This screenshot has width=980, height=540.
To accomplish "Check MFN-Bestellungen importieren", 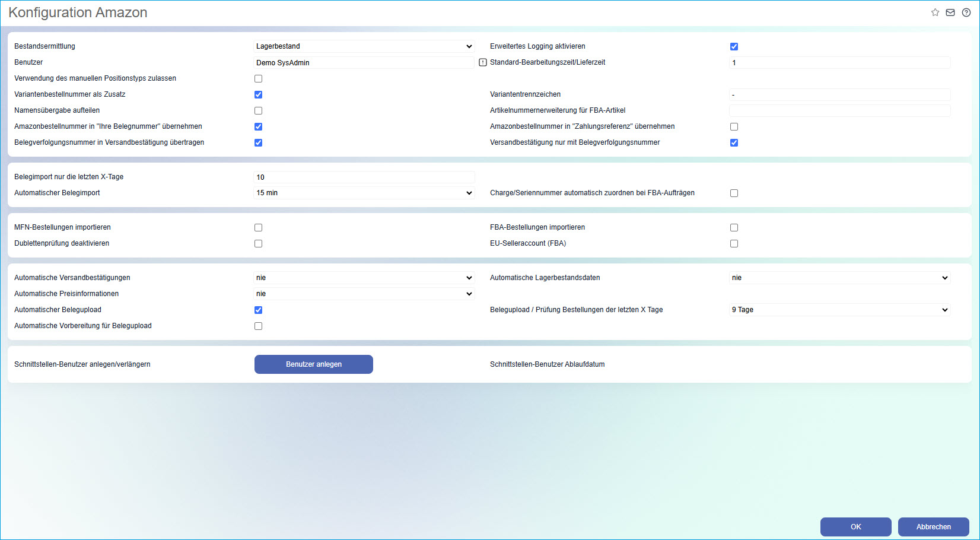I will point(258,227).
